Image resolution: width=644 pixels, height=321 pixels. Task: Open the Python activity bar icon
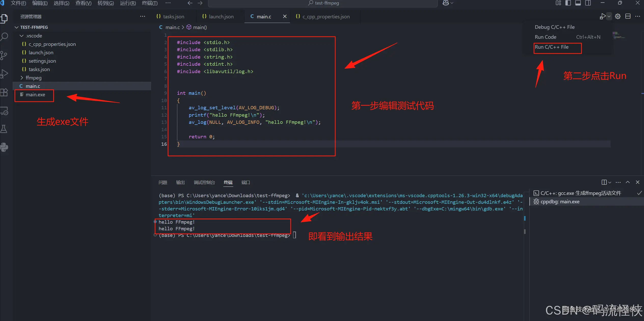point(4,147)
